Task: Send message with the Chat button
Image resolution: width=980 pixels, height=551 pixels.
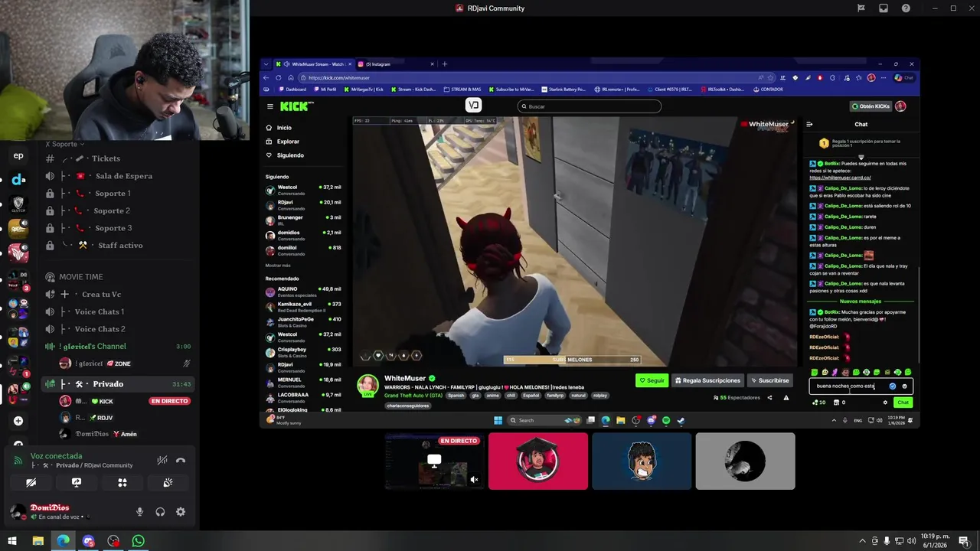Action: point(903,403)
